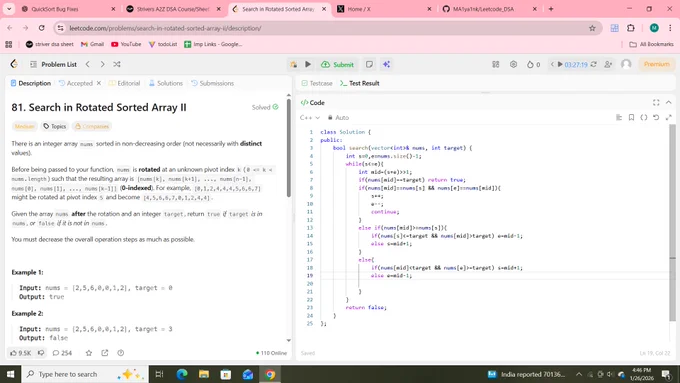Show the Topics tag
The height and width of the screenshot is (383, 680).
click(x=55, y=126)
